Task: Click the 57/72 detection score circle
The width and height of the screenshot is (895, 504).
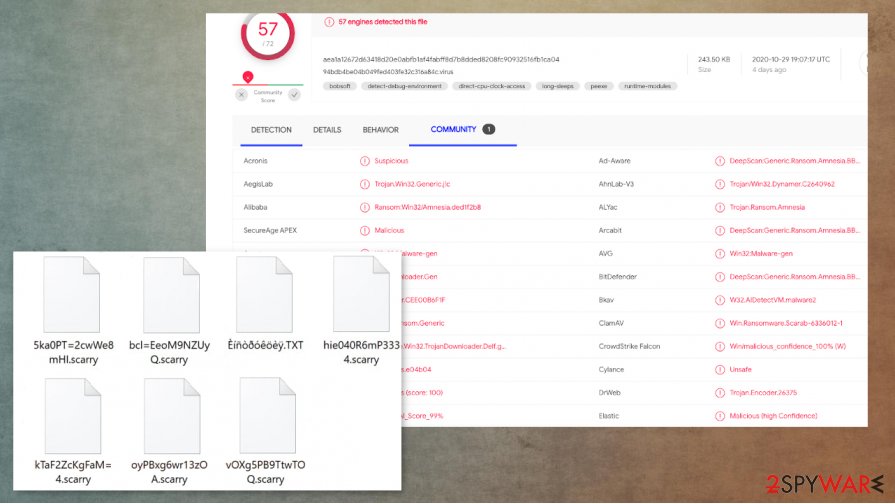Action: tap(268, 33)
